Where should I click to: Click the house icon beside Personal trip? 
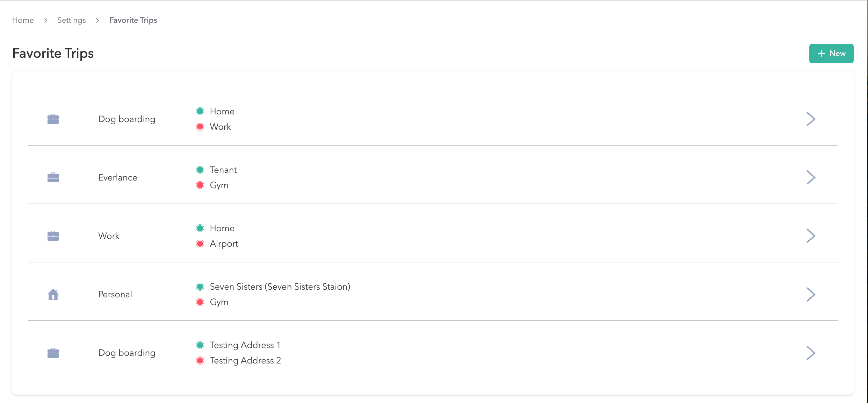(x=53, y=294)
